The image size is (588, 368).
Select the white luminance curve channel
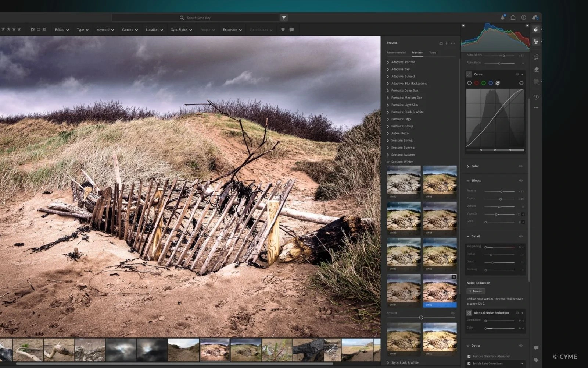tap(469, 83)
